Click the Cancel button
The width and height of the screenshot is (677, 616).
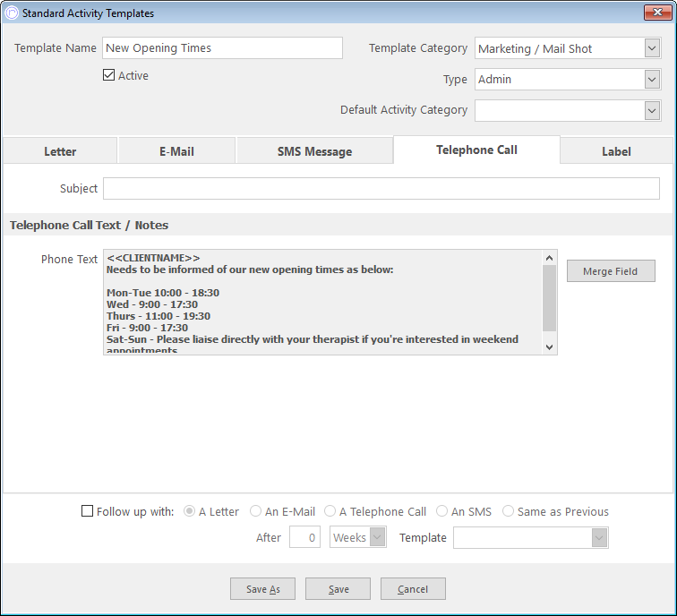click(413, 589)
